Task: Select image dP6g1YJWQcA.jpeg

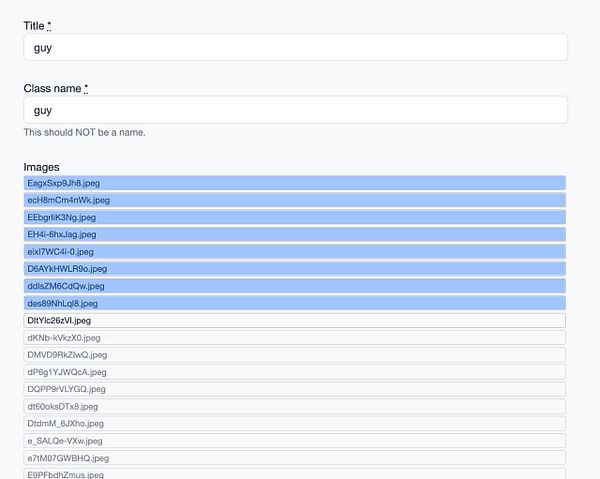Action: click(295, 372)
